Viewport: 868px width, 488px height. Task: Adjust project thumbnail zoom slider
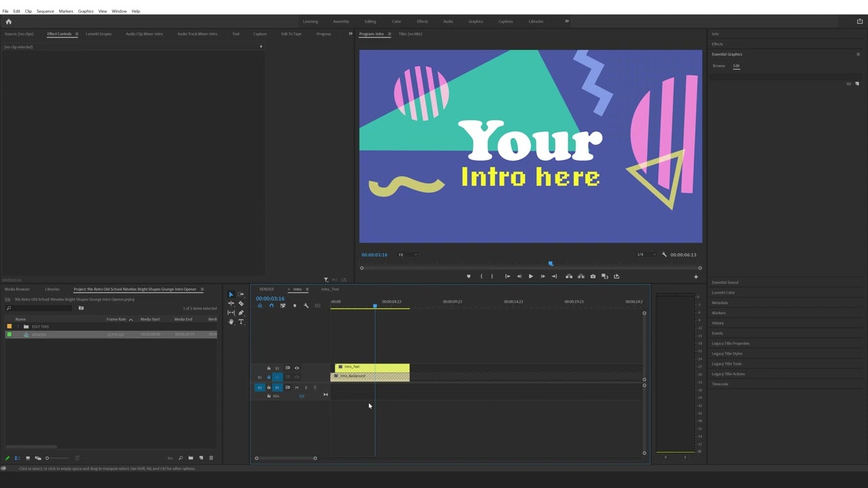pyautogui.click(x=47, y=458)
